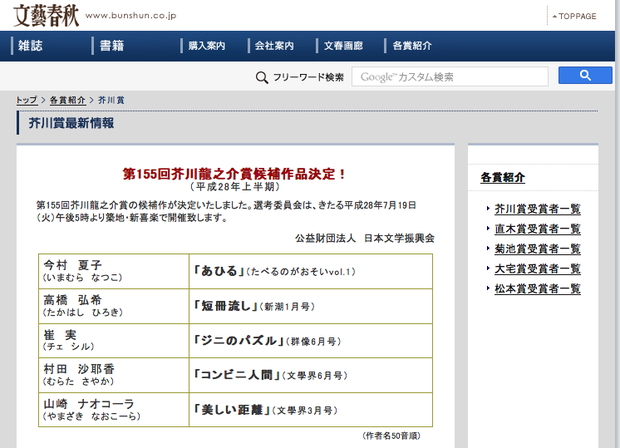The image size is (620, 448).
Task: Click work title 「あひる」
Action: pos(219,271)
